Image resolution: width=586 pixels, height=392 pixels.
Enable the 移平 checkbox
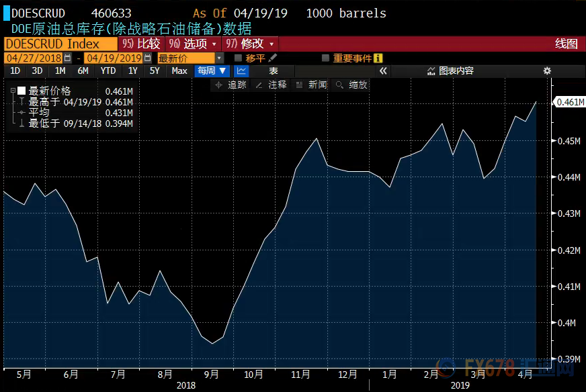(x=238, y=58)
